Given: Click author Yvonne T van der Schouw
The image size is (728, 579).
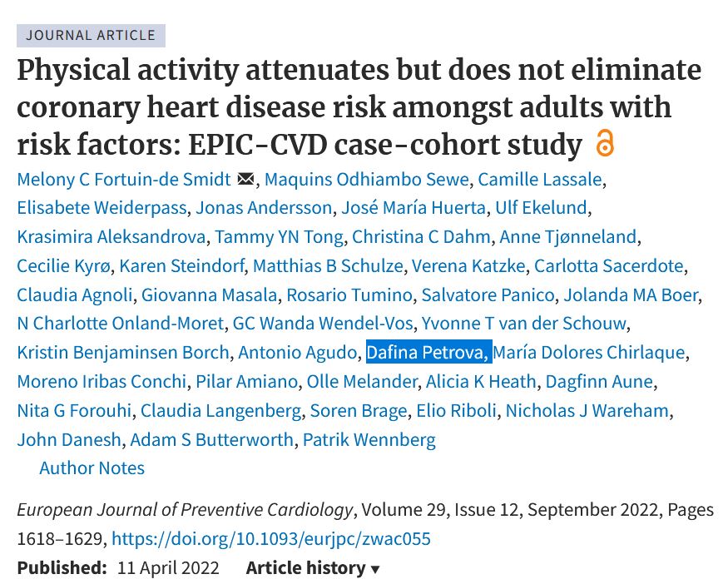Looking at the screenshot, I should [x=524, y=324].
